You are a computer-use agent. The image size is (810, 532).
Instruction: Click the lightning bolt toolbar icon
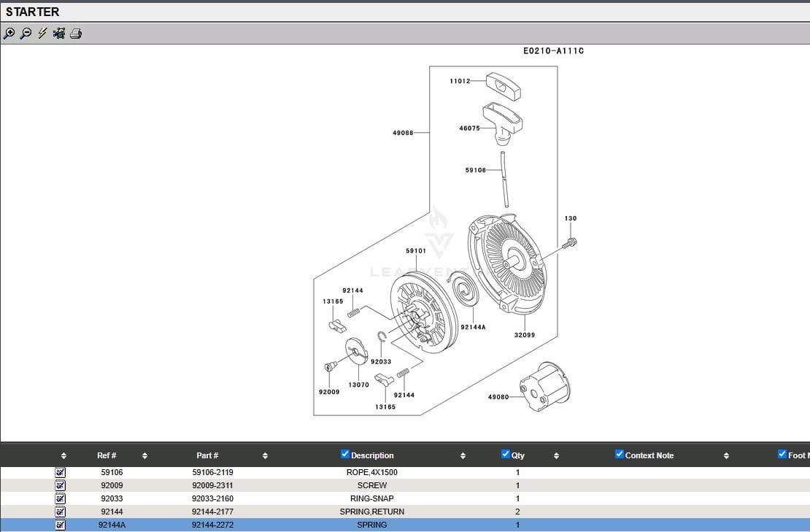pos(42,34)
